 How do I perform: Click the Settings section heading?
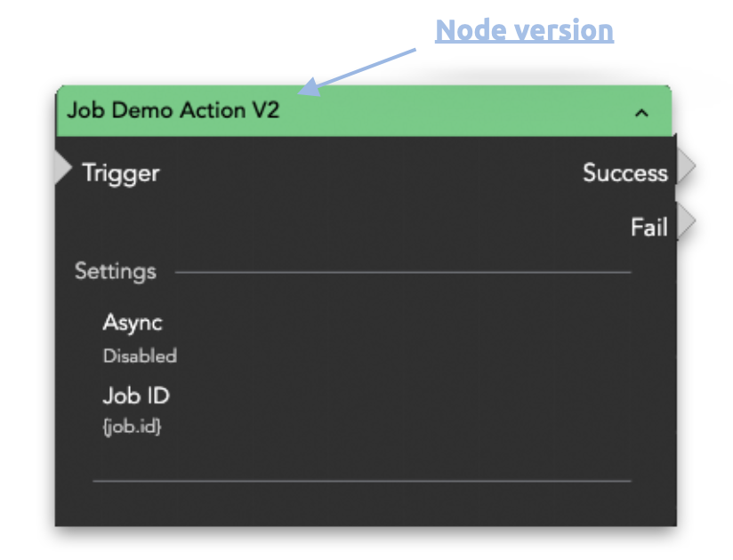tap(115, 271)
